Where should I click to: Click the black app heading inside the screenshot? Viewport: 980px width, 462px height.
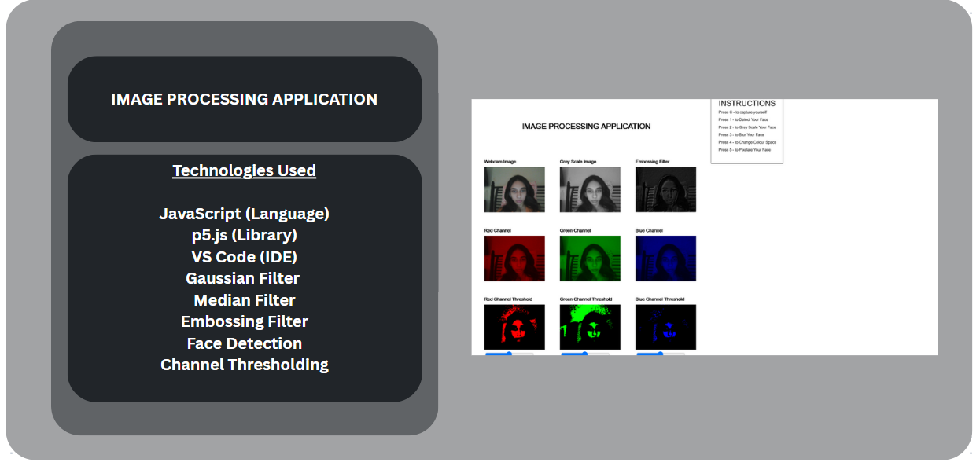586,126
